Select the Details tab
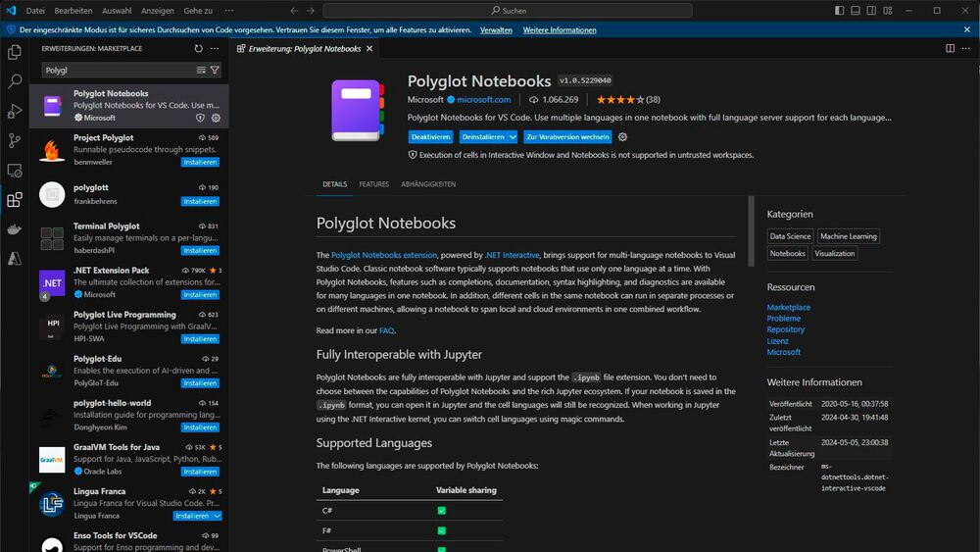The width and height of the screenshot is (980, 552). point(334,184)
